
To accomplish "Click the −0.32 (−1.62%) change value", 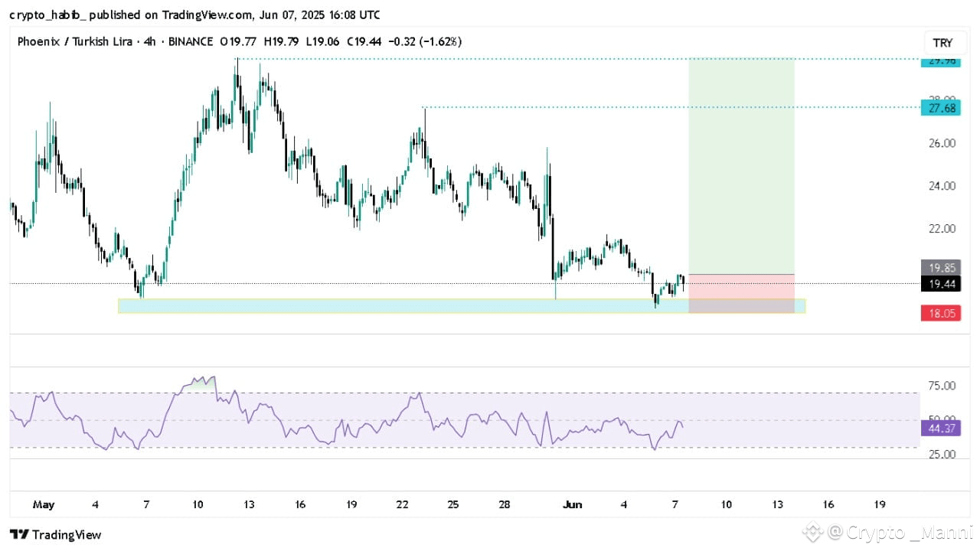I will coord(424,41).
